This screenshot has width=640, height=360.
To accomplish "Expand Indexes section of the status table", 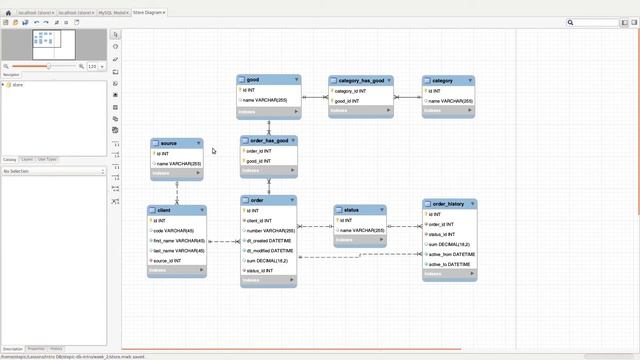I will (381, 240).
